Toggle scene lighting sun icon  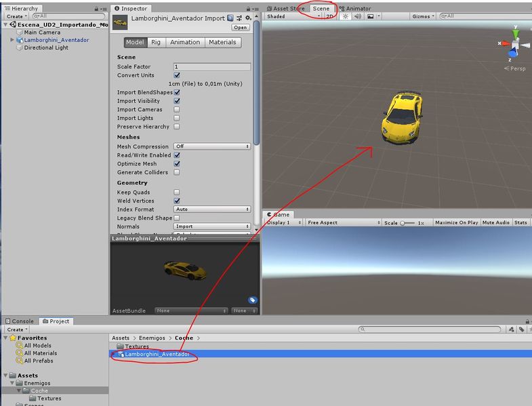coord(346,16)
